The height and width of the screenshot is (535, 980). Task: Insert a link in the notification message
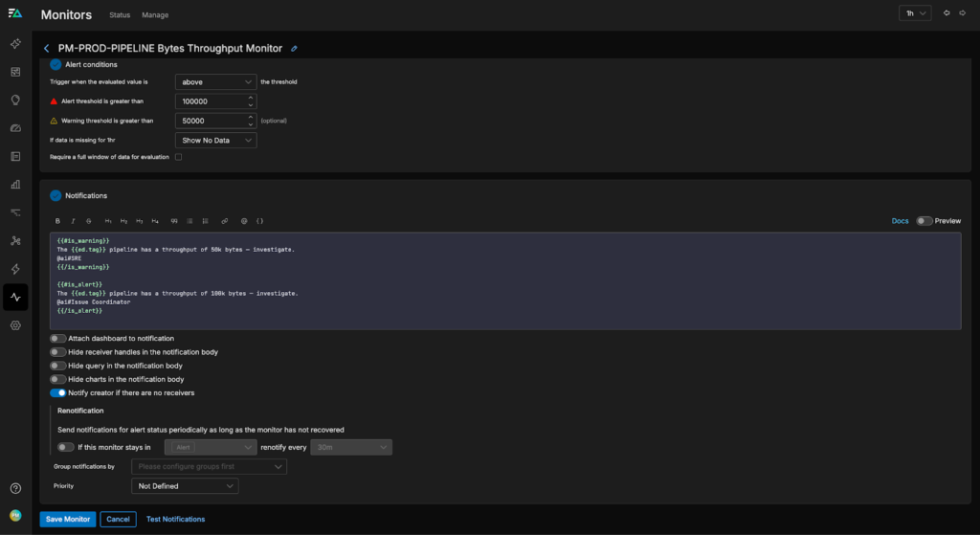coord(225,221)
